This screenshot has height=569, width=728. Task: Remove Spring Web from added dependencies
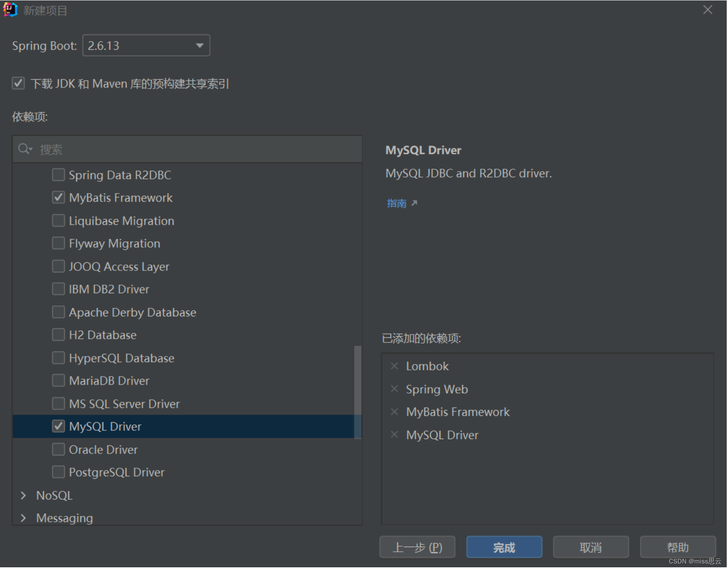pyautogui.click(x=395, y=389)
